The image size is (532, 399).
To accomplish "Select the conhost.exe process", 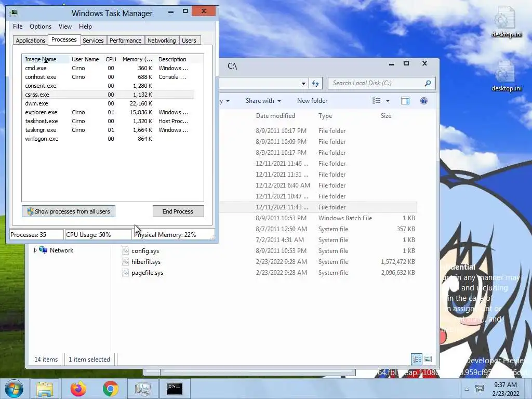I will pyautogui.click(x=108, y=77).
